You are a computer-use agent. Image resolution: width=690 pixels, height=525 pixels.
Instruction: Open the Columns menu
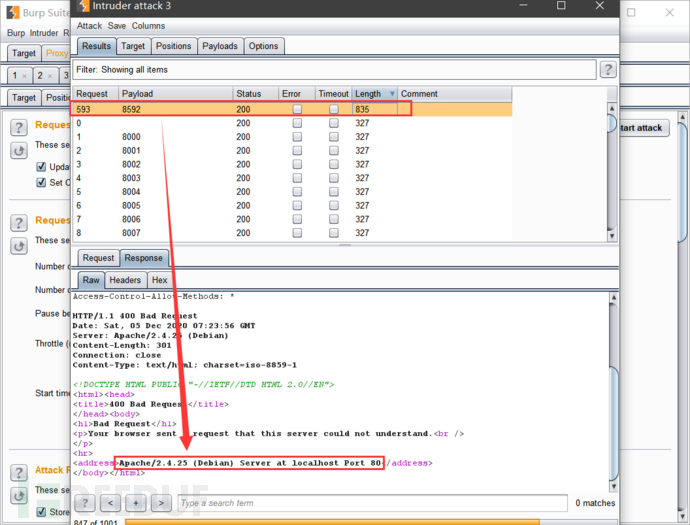148,26
